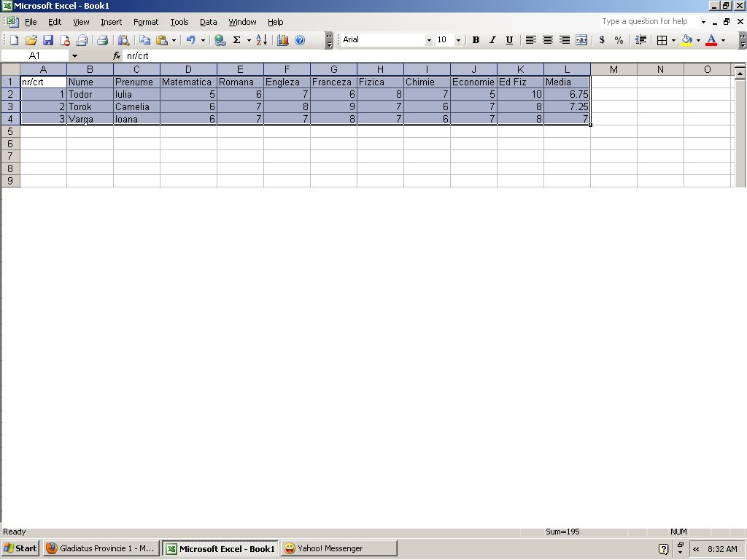Expand hidden system tray icons
747x560 pixels.
[x=696, y=549]
